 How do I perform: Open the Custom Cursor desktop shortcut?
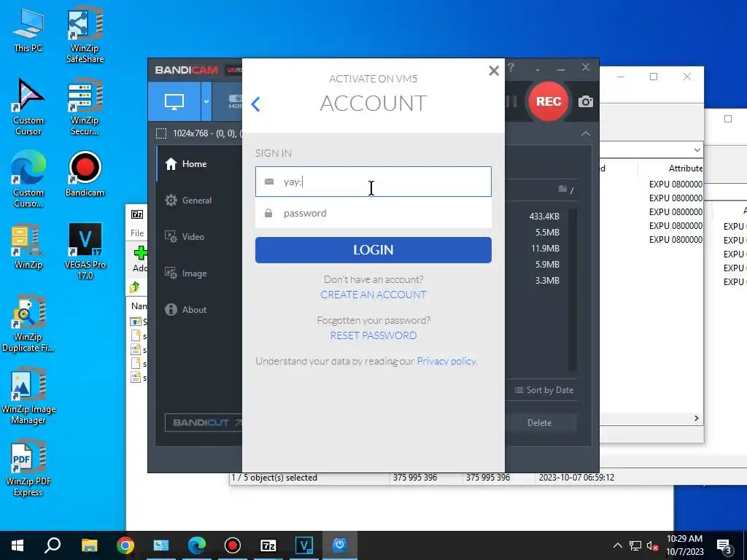[x=28, y=107]
